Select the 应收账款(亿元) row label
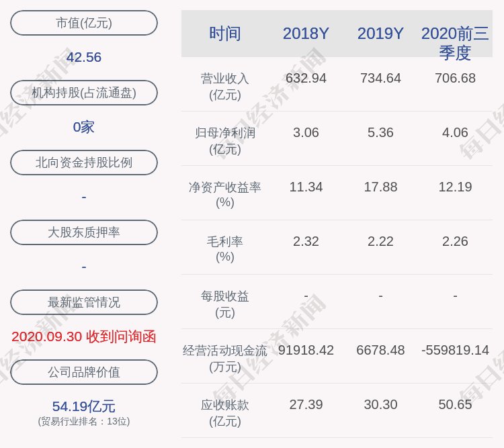The height and width of the screenshot is (448, 504). [225, 412]
